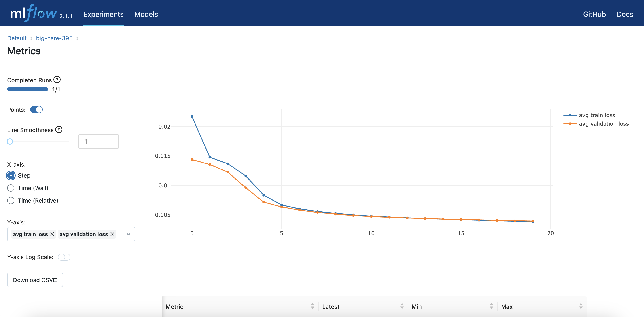Click Line Smoothness help question icon

tap(59, 129)
